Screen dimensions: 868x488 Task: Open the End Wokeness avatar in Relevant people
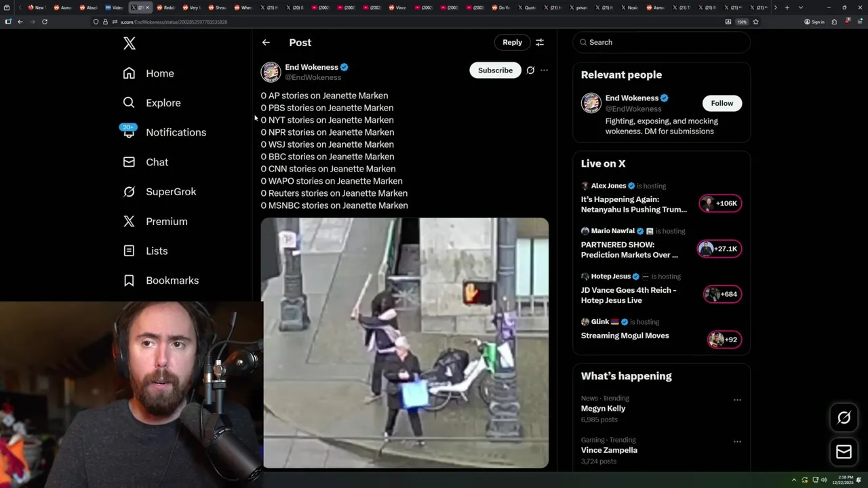pos(591,103)
